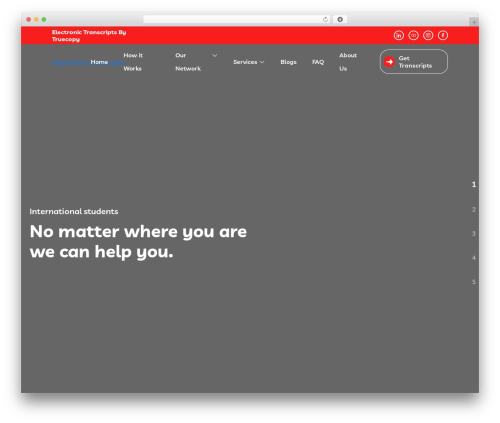Viewport: 500px width, 423px height.
Task: Click the yellow minimize window dot
Action: point(36,19)
